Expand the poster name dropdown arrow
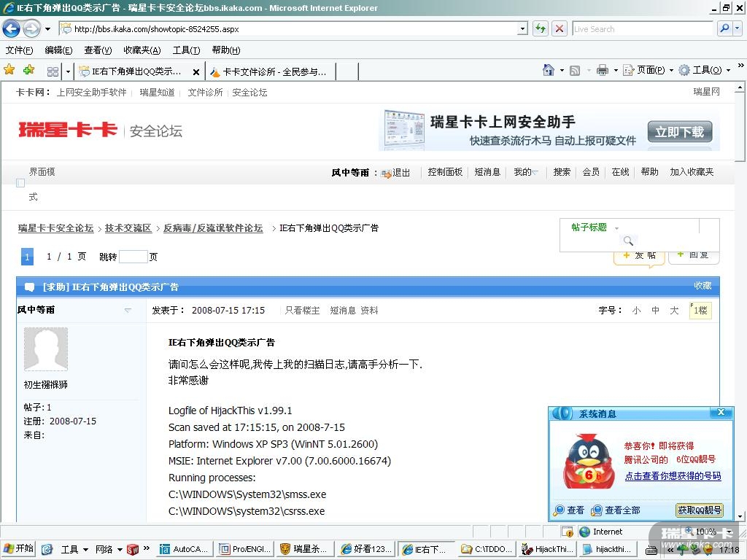 [128, 310]
